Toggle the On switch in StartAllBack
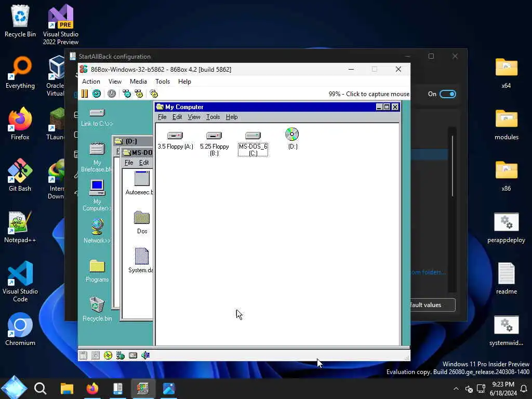532x399 pixels. pyautogui.click(x=448, y=94)
